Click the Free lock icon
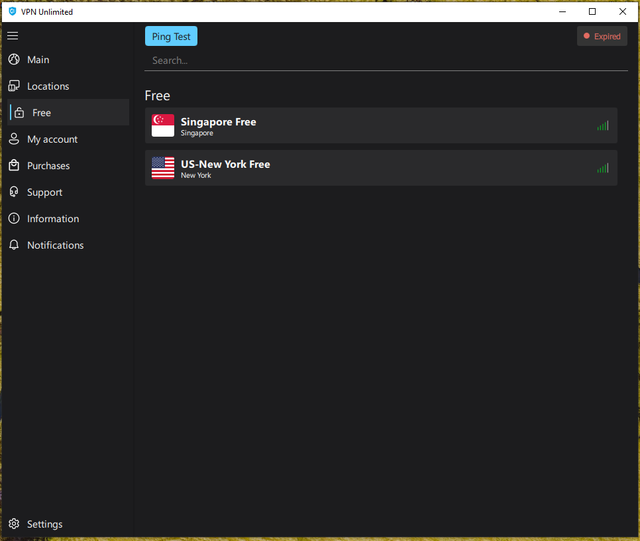 click(19, 112)
